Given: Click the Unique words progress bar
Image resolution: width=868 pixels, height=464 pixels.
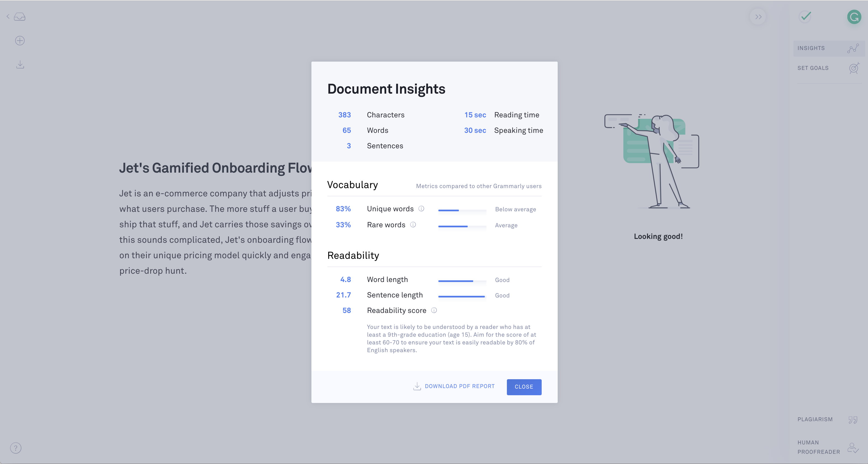Looking at the screenshot, I should pyautogui.click(x=462, y=210).
